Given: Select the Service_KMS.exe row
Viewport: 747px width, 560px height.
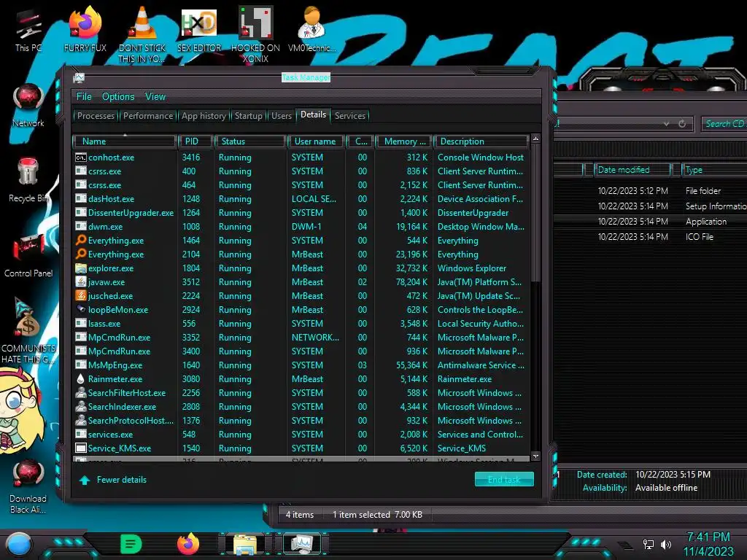Looking at the screenshot, I should point(301,448).
